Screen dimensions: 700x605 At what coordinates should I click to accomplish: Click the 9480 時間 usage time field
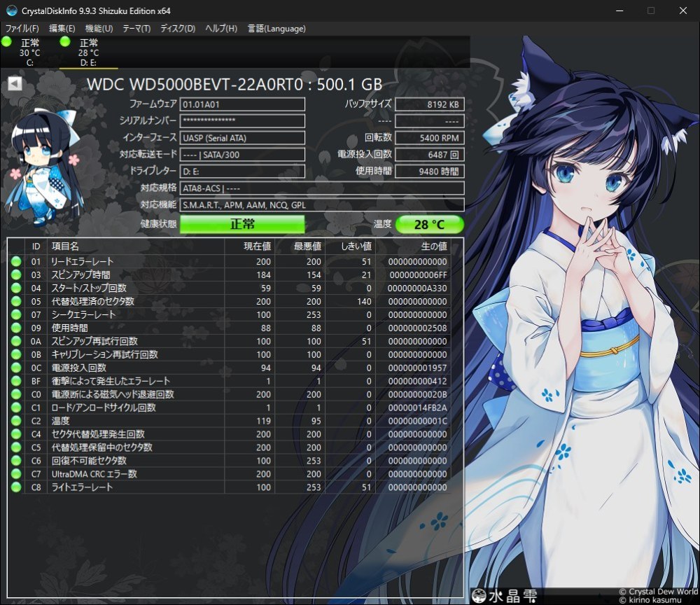coord(430,172)
